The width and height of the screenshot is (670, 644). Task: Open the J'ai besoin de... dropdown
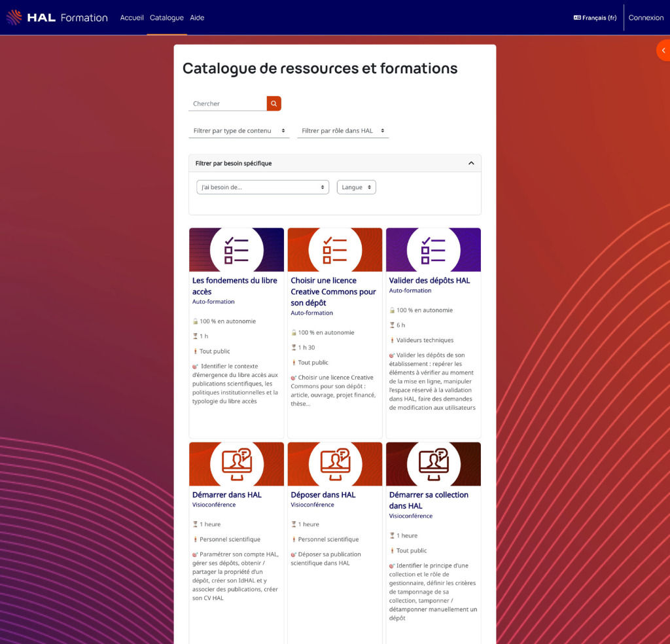point(262,187)
